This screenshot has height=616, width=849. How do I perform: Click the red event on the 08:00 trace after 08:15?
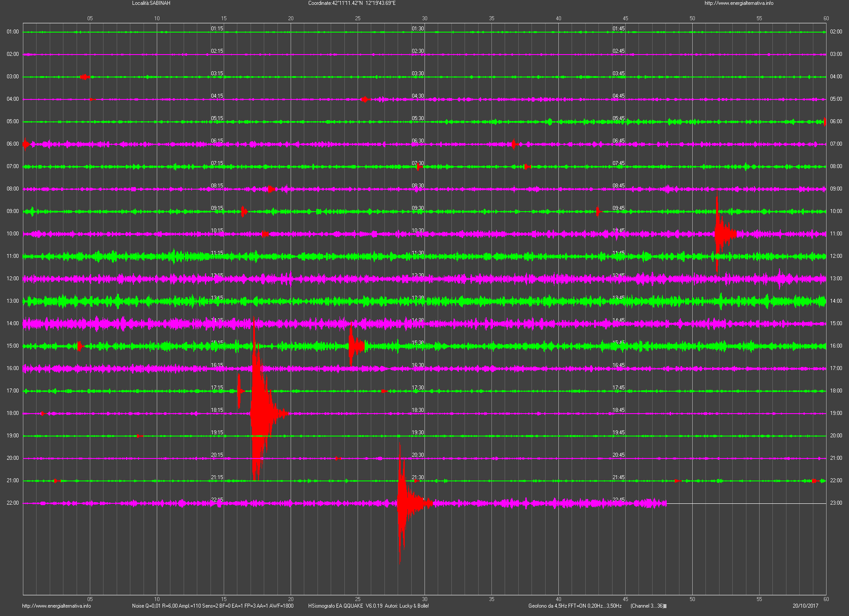(x=271, y=189)
